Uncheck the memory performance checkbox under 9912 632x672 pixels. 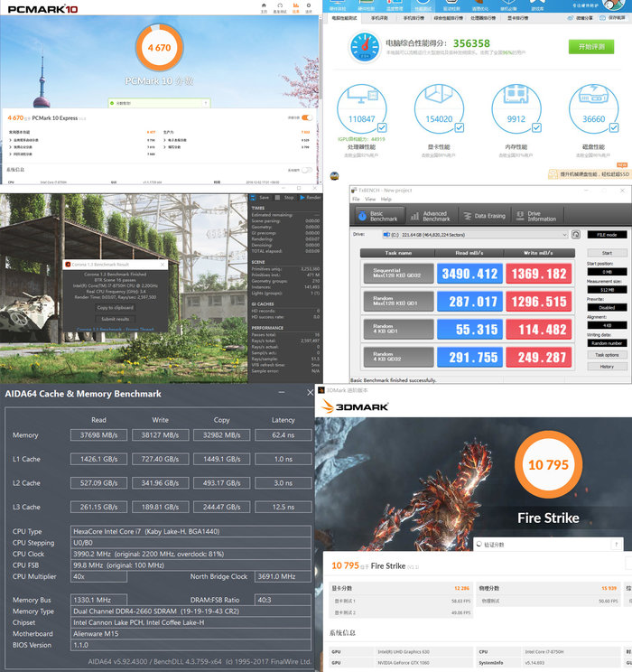(x=536, y=127)
